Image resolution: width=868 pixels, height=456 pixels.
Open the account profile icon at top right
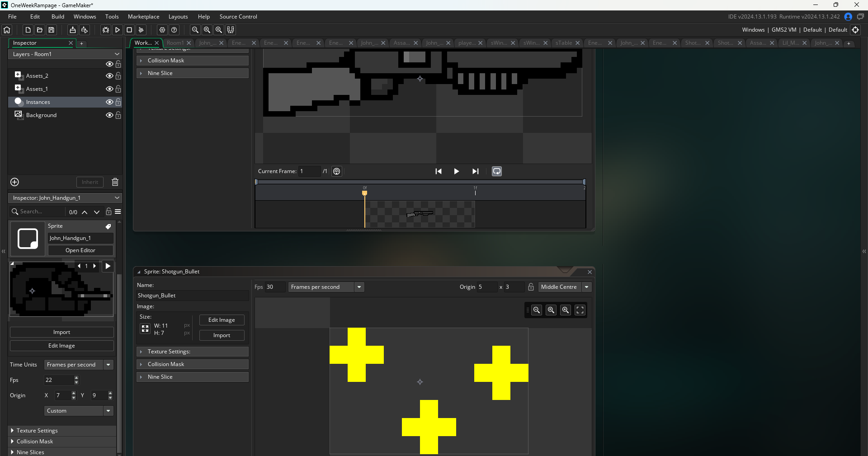[x=848, y=17]
